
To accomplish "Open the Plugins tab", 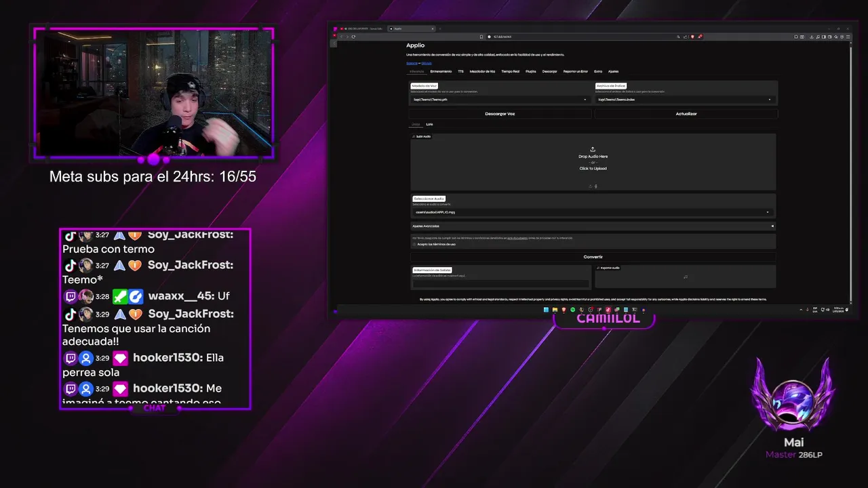I will tap(531, 71).
